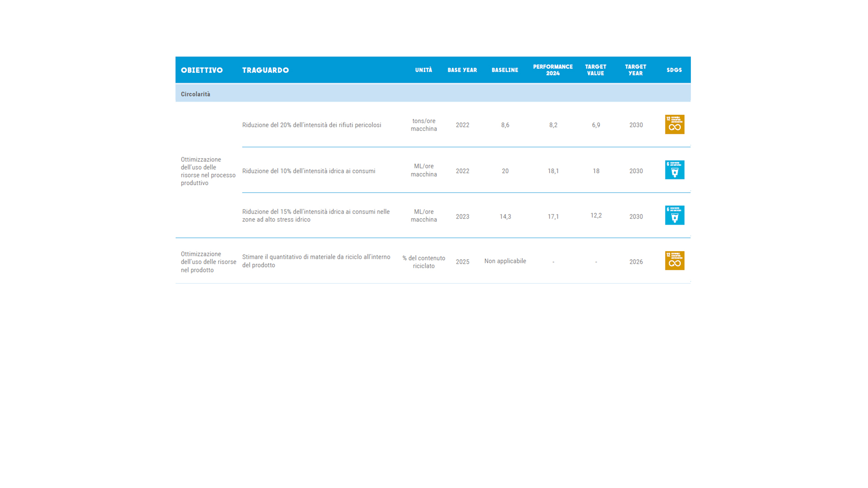
Task: Select the Circolarità section row
Action: point(433,94)
